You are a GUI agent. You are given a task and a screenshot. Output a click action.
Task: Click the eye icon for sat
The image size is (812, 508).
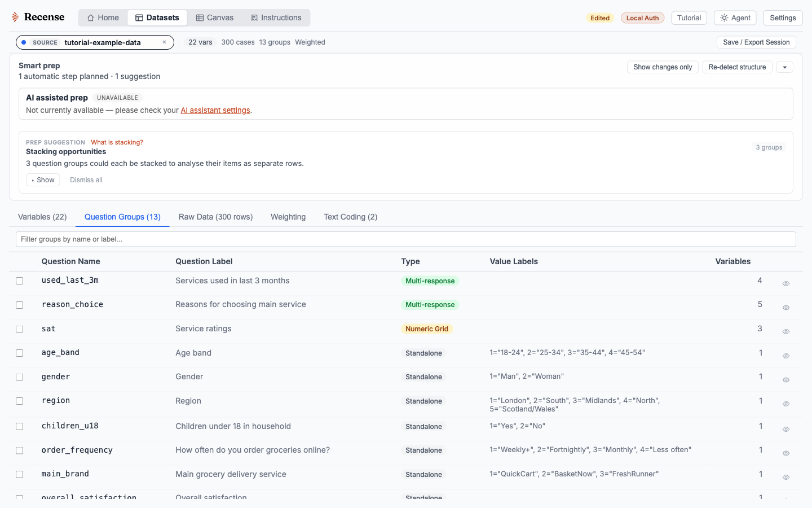[x=786, y=332]
